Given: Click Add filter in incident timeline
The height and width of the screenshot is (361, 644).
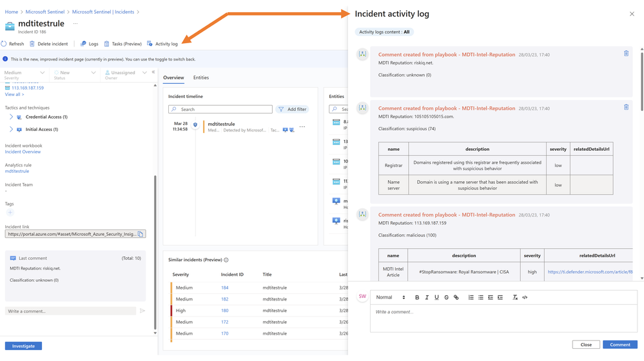Looking at the screenshot, I should coord(293,109).
